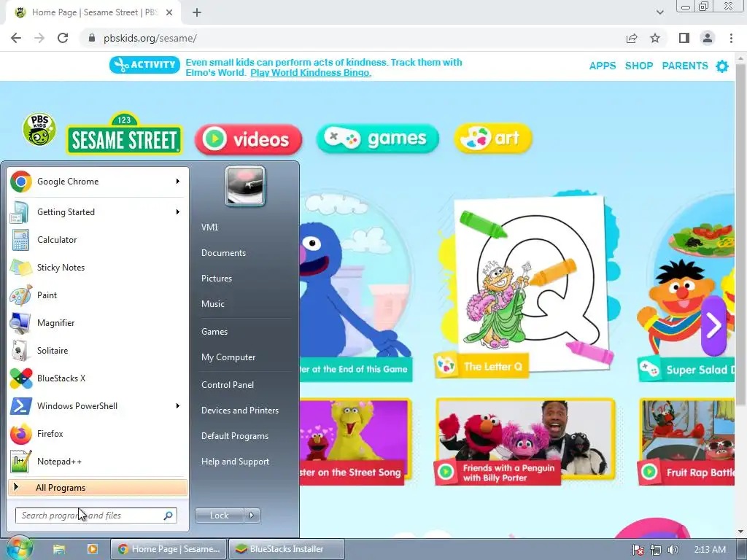The image size is (747, 560).
Task: Click the Action Center flag tray icon
Action: coord(638,550)
